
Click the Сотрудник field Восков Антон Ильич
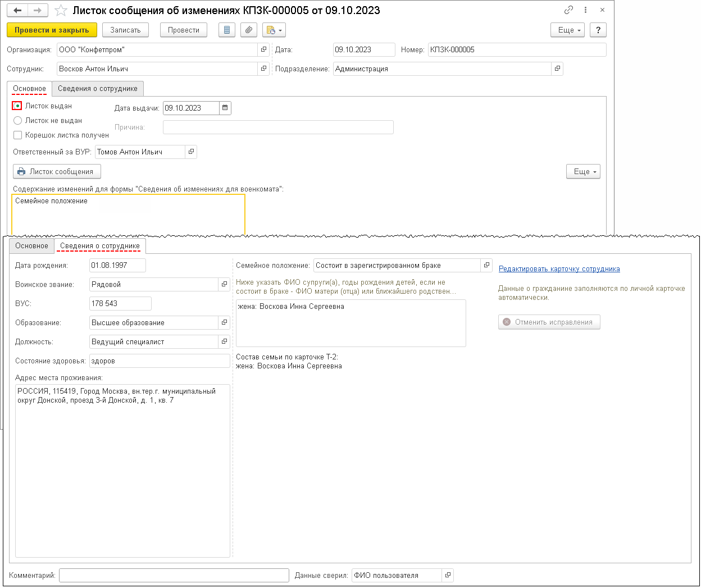[157, 69]
